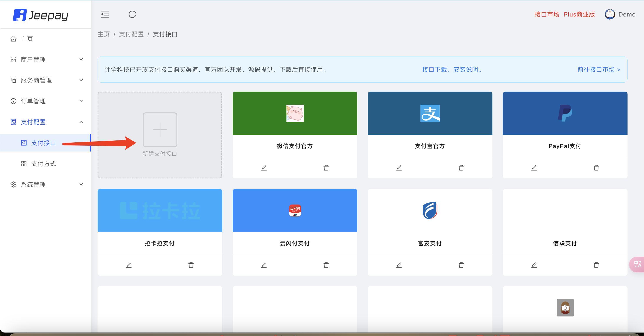Open the 支付方式 submenu item
This screenshot has height=336, width=644.
pos(44,164)
